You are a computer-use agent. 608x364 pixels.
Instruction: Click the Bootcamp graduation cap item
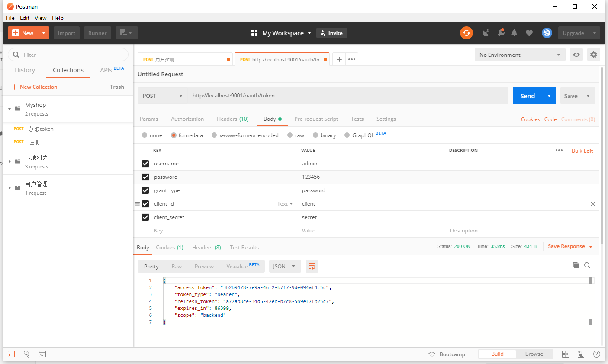(447, 354)
